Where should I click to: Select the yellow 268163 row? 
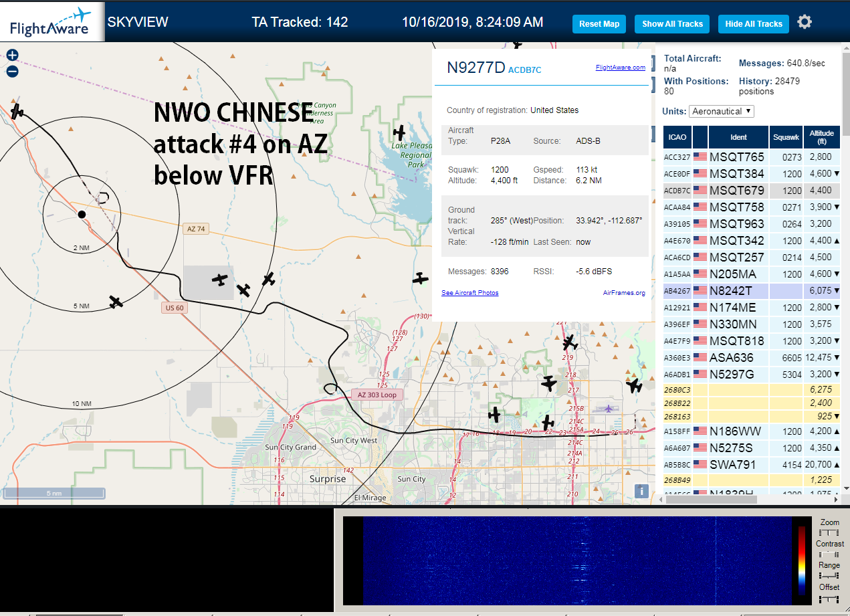(752, 417)
